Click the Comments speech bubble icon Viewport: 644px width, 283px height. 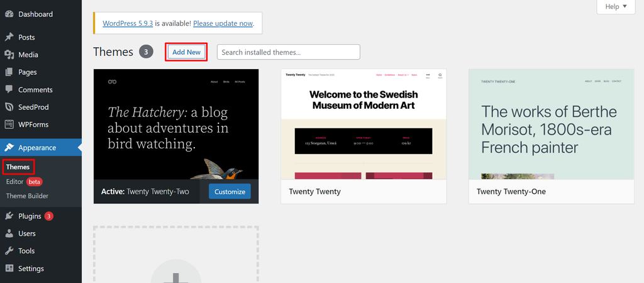[x=9, y=89]
